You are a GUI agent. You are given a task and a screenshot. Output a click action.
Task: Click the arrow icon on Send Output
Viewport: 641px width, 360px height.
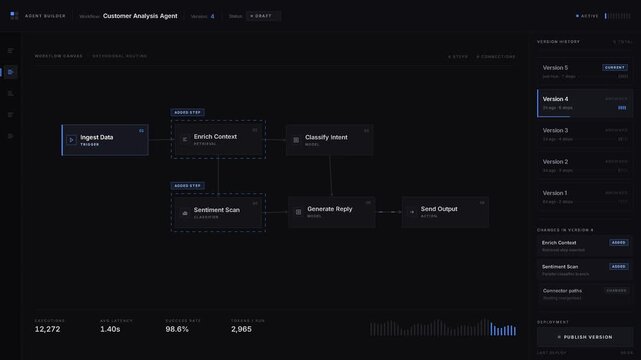coord(412,212)
